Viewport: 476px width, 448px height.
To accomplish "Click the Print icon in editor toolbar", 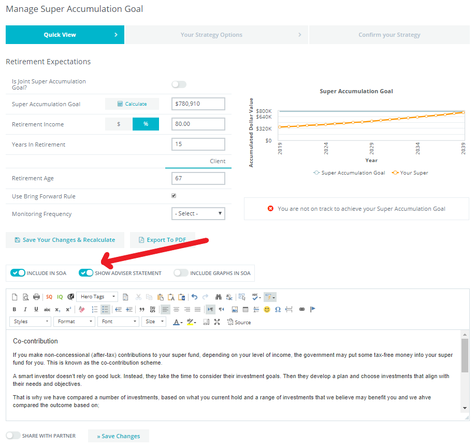I will 36,297.
